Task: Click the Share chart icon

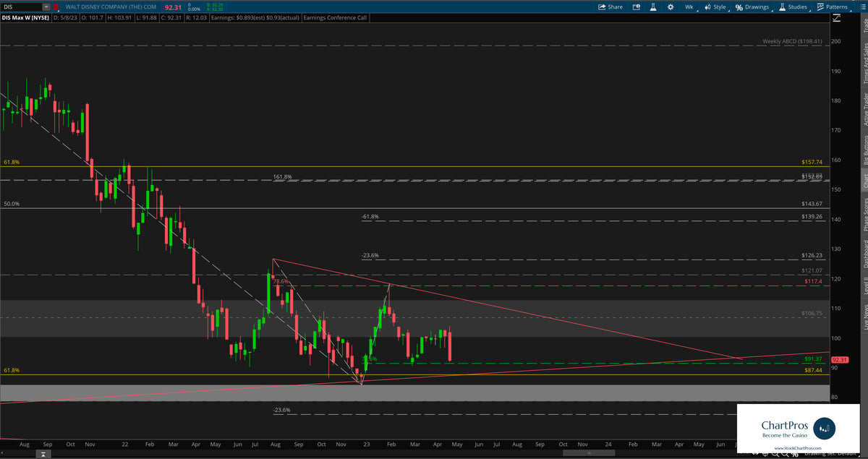Action: 603,7
